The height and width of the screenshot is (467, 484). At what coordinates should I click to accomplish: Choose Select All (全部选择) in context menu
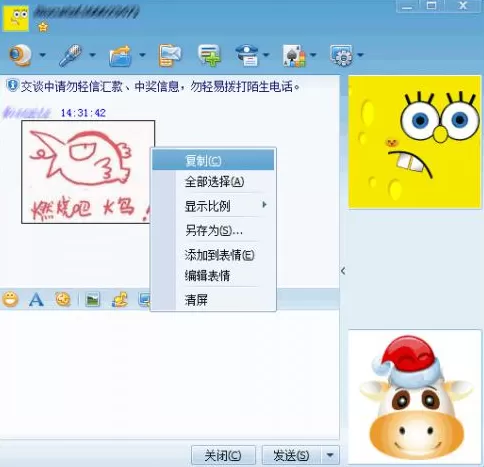[213, 182]
